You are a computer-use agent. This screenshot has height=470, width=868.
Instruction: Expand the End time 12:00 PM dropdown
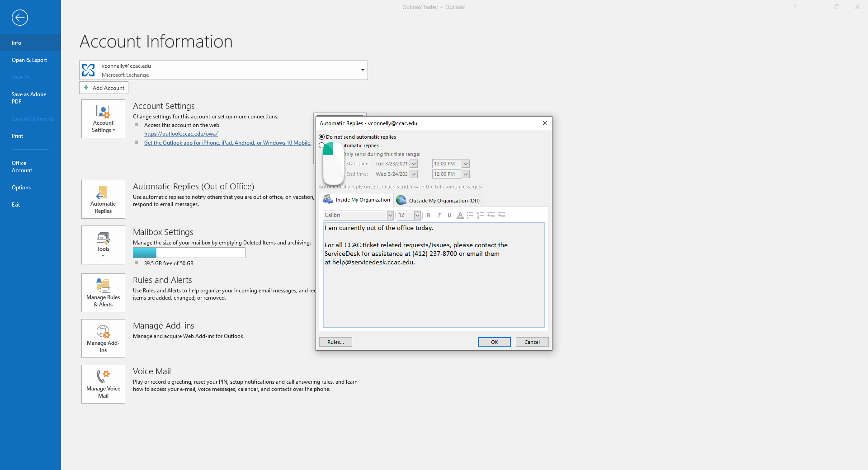pyautogui.click(x=466, y=174)
